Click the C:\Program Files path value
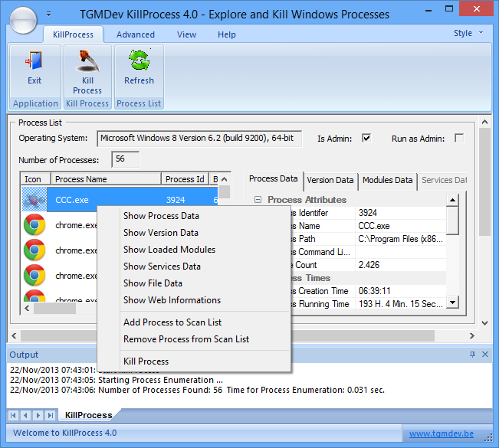Image resolution: width=499 pixels, height=448 pixels. (400, 239)
